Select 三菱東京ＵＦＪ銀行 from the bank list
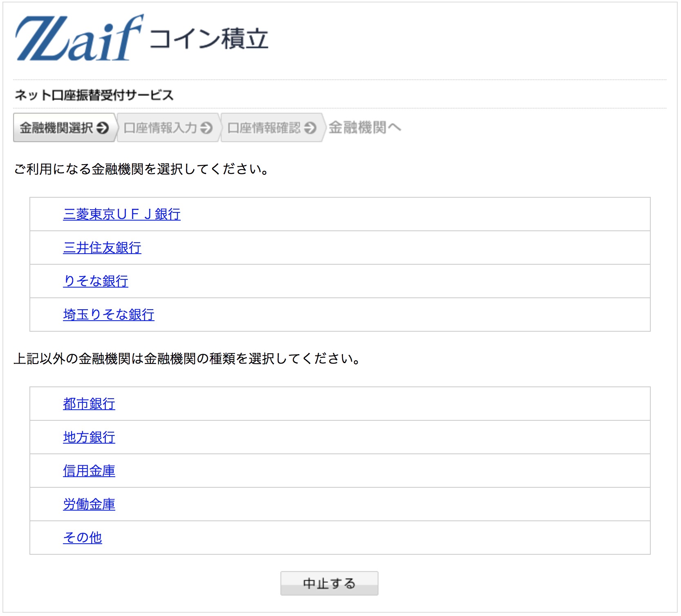The width and height of the screenshot is (681, 616). 121,214
